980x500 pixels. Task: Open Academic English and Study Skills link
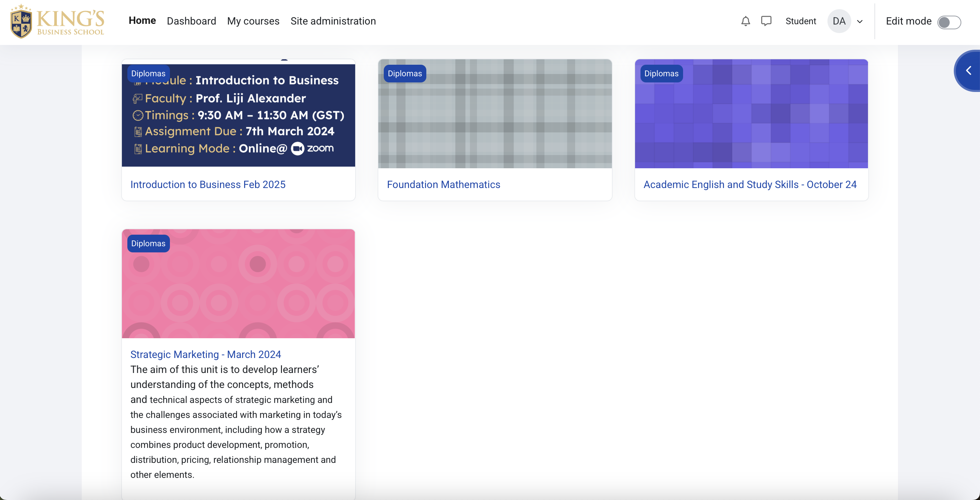[749, 185]
